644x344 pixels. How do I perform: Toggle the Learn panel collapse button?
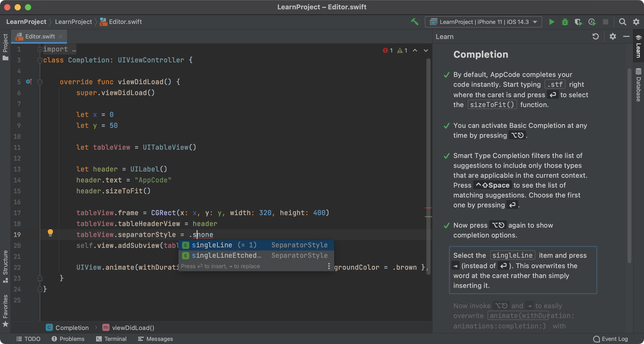click(625, 36)
